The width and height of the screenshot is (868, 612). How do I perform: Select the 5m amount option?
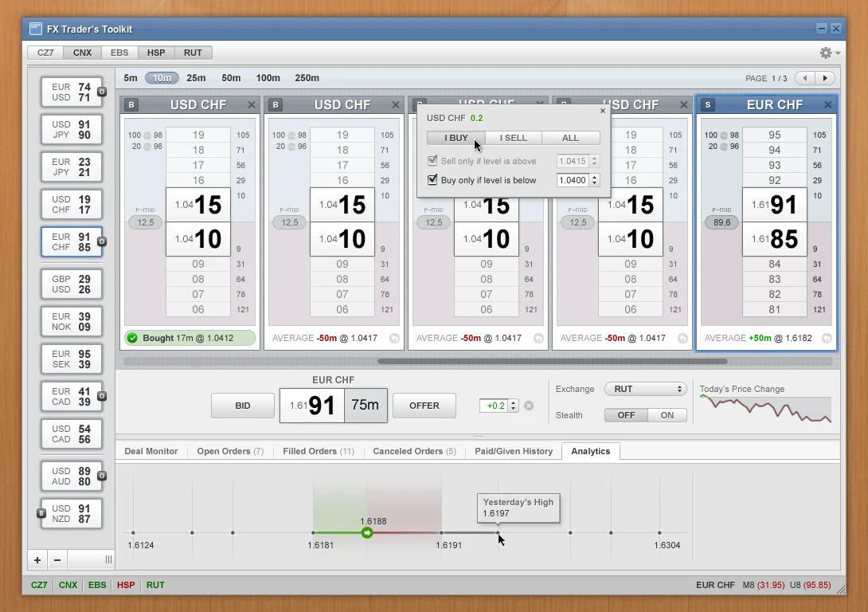tap(131, 78)
